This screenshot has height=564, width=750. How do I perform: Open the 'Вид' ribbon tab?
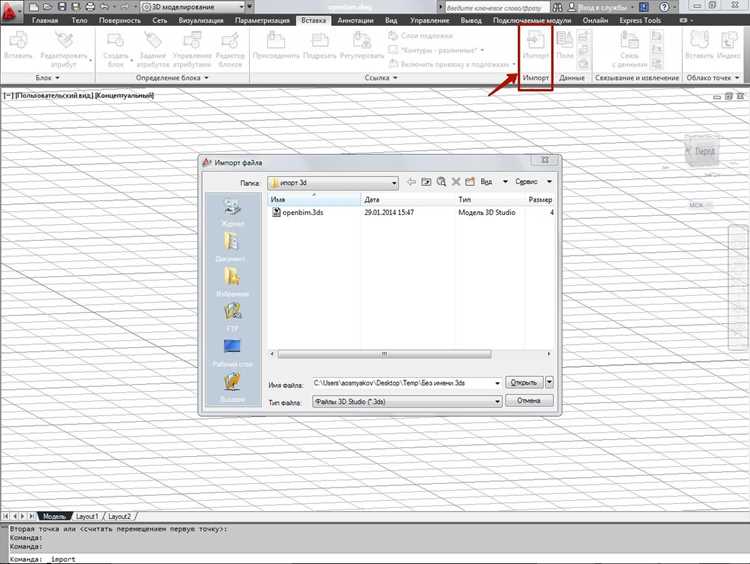tap(391, 20)
